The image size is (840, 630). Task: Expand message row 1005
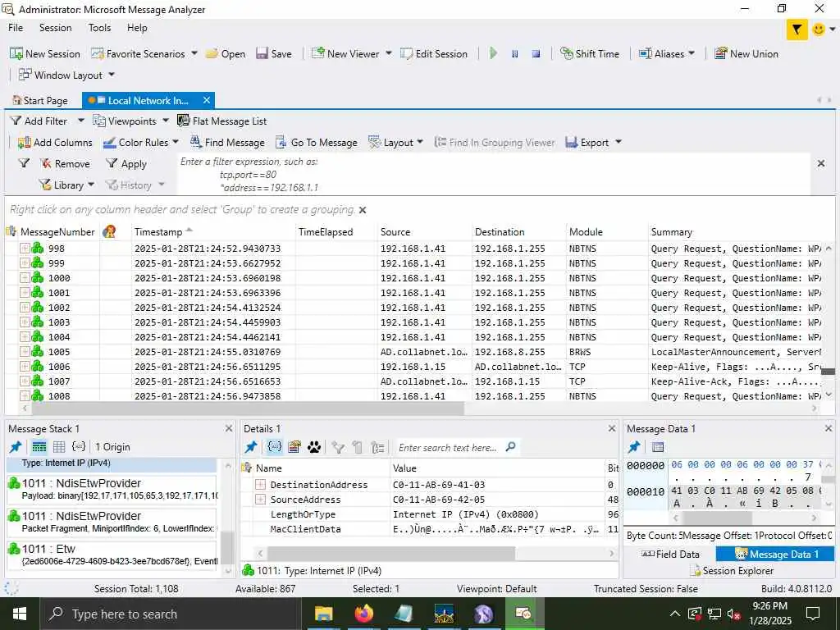[x=25, y=351]
